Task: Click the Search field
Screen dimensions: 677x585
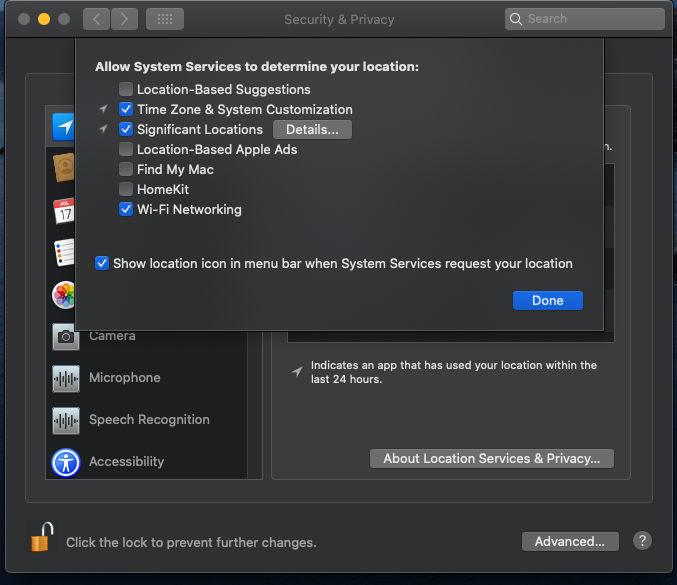Action: click(x=585, y=19)
